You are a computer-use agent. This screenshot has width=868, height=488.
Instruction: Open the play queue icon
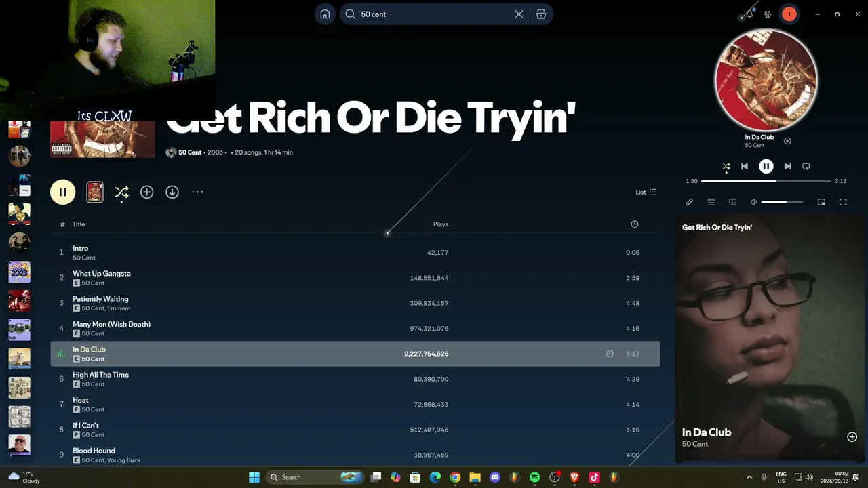[x=711, y=202]
